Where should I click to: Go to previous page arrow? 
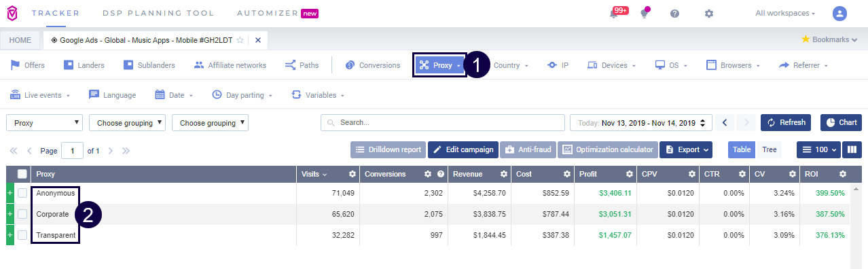pos(29,151)
